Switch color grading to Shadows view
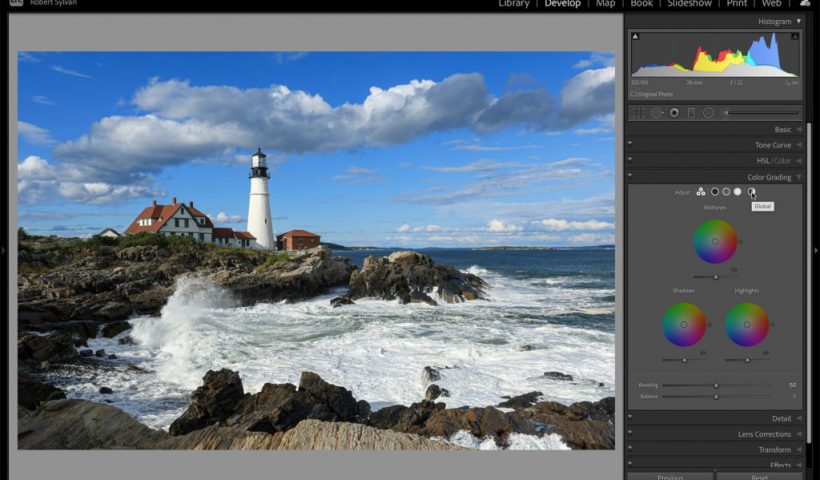 pyautogui.click(x=715, y=192)
